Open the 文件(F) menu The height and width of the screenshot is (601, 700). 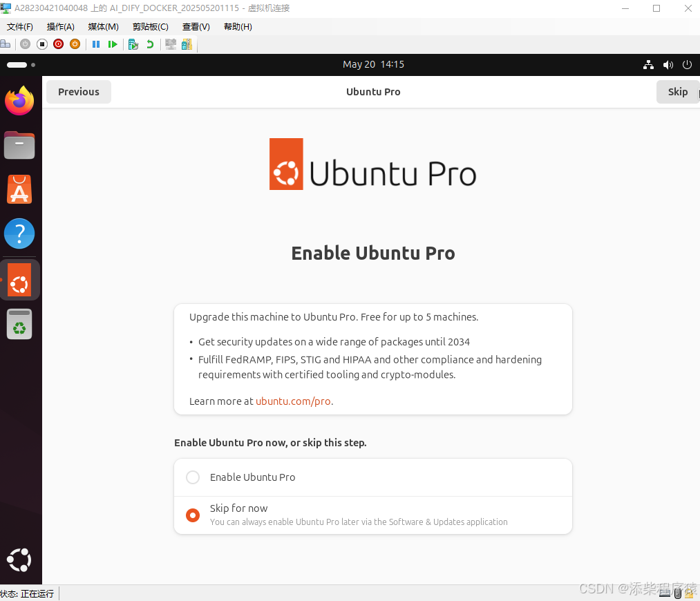19,27
